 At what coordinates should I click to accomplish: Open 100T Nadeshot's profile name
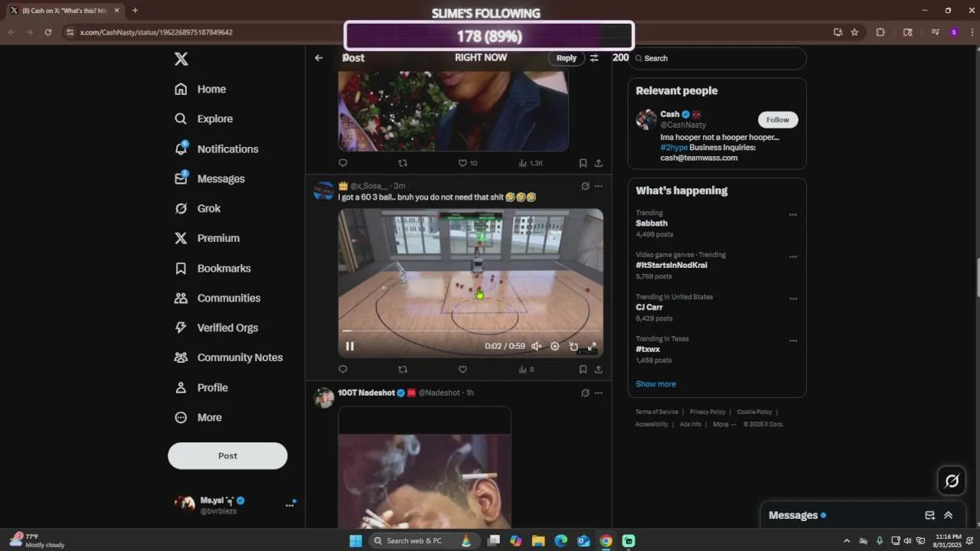point(366,393)
